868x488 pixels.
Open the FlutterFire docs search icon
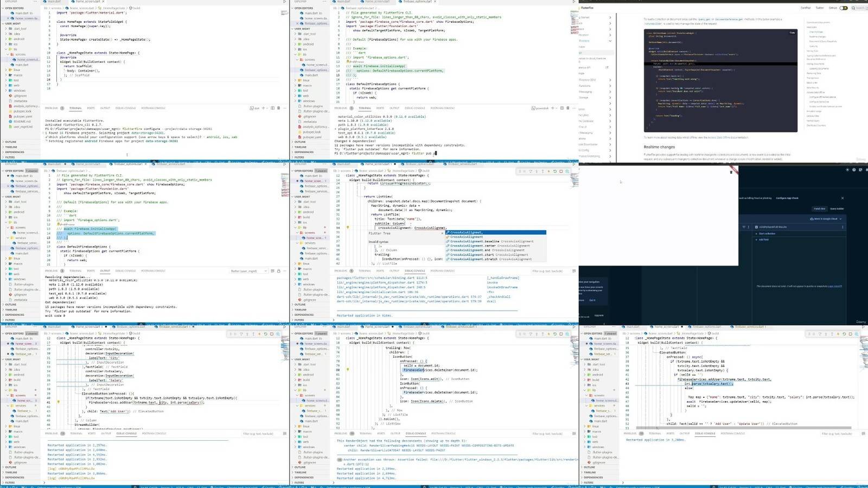(853, 8)
